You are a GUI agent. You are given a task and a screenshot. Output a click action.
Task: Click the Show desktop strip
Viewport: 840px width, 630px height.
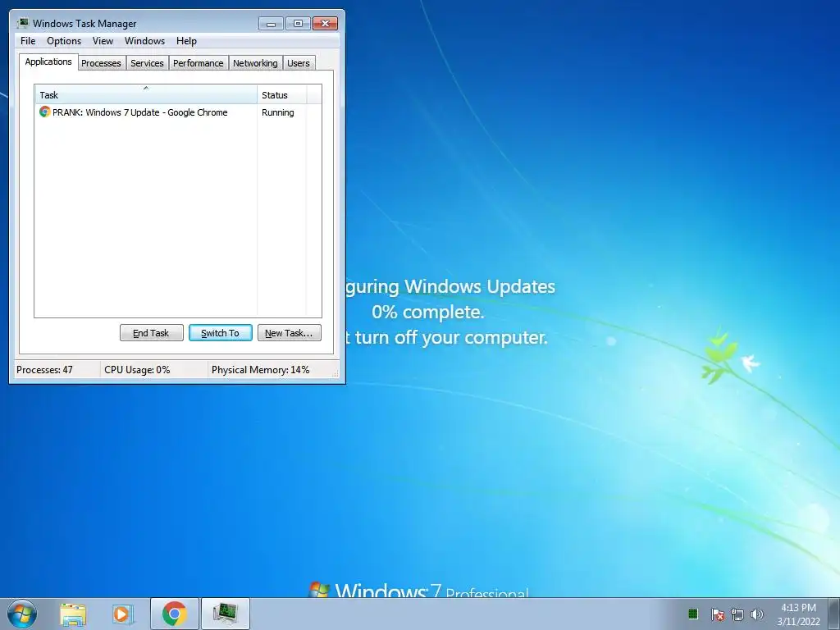pyautogui.click(x=833, y=614)
